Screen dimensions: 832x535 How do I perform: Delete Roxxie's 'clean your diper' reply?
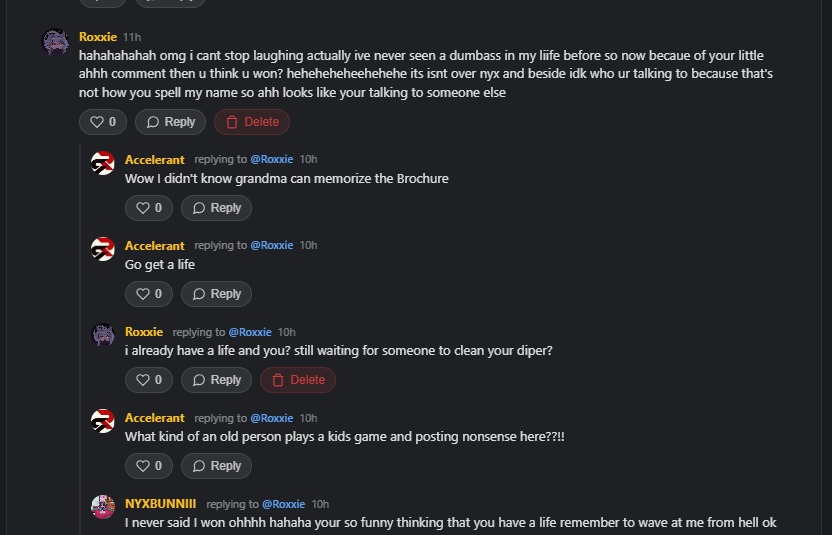pyautogui.click(x=298, y=380)
